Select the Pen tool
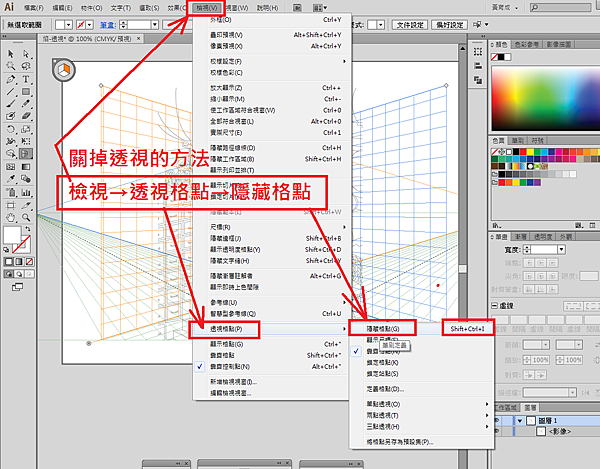Image resolution: width=600 pixels, height=469 pixels. 11,79
